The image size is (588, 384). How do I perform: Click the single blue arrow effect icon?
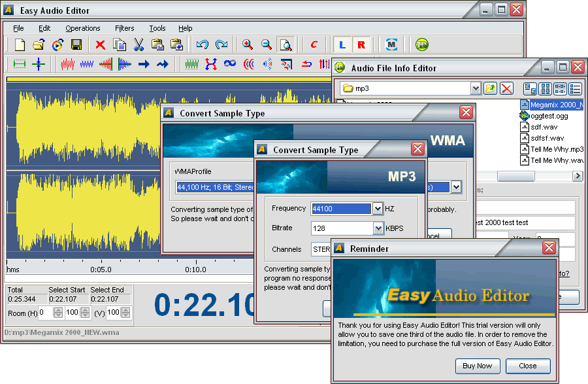[x=144, y=64]
